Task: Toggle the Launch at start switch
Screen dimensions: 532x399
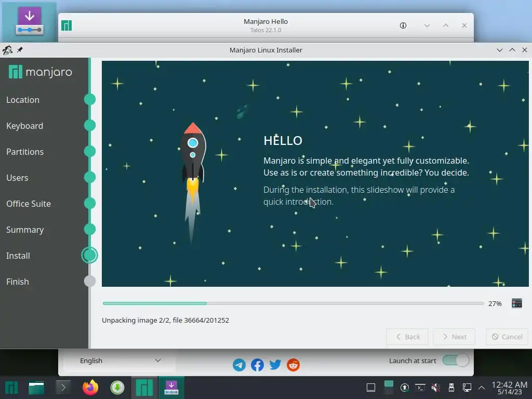Action: tap(456, 361)
